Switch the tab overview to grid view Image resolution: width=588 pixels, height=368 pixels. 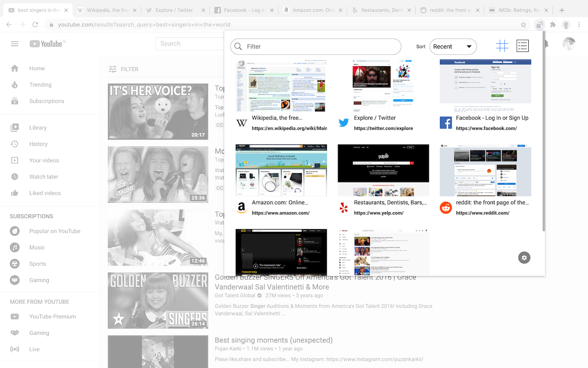(502, 46)
